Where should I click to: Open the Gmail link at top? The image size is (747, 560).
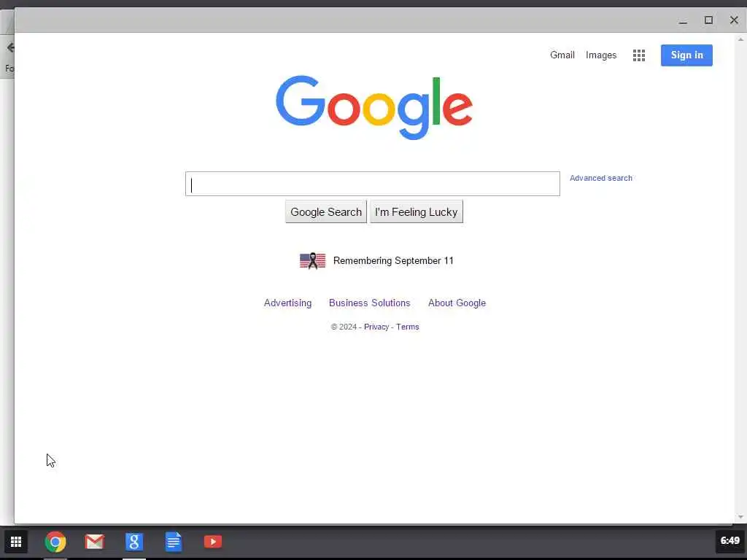point(562,55)
